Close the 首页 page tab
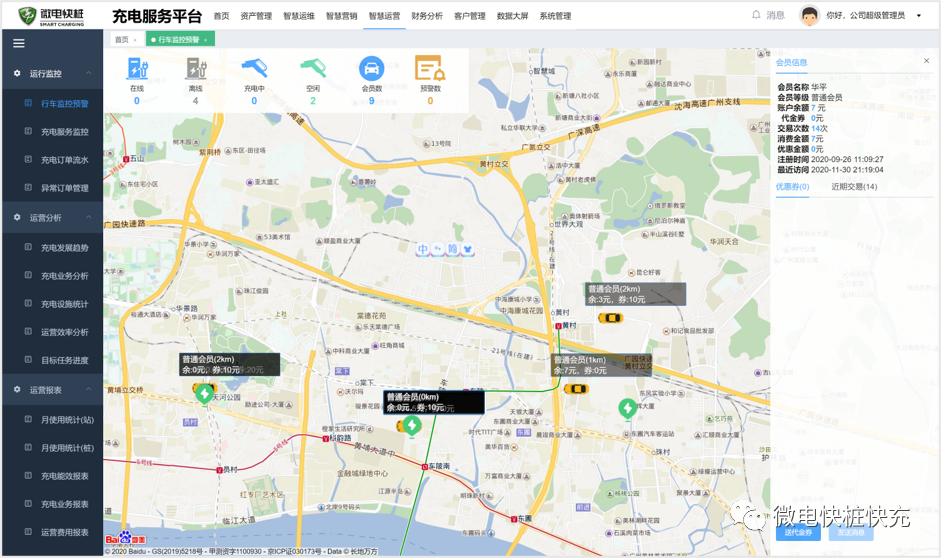This screenshot has height=558, width=941. coord(134,40)
